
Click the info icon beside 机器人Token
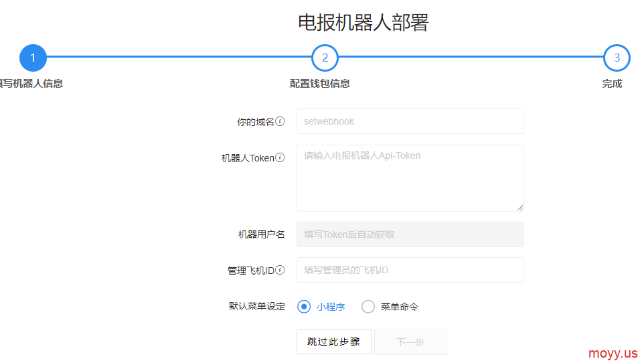[280, 157]
